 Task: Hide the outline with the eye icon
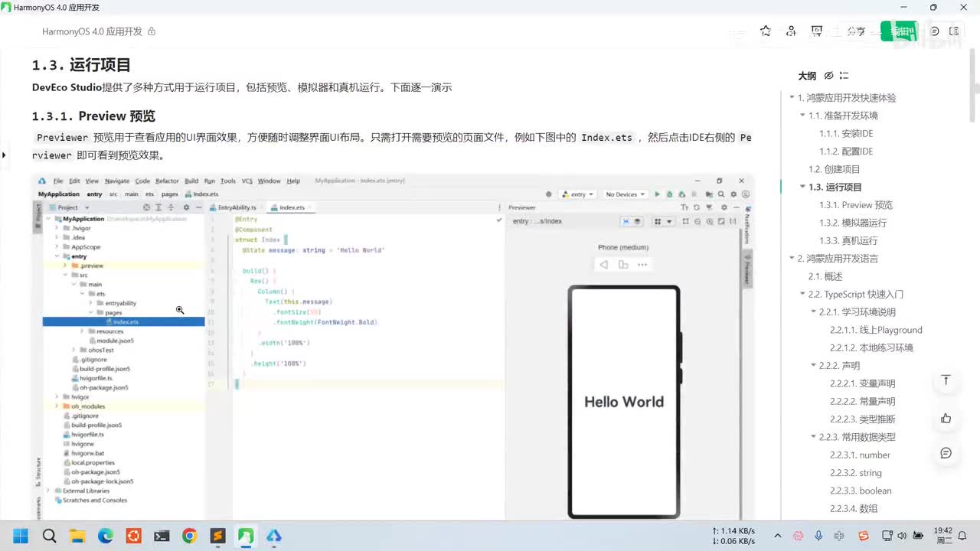pyautogui.click(x=828, y=76)
